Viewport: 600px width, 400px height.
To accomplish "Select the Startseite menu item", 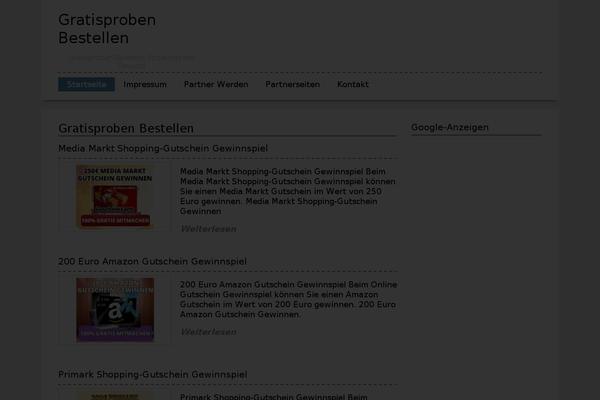I will (86, 84).
